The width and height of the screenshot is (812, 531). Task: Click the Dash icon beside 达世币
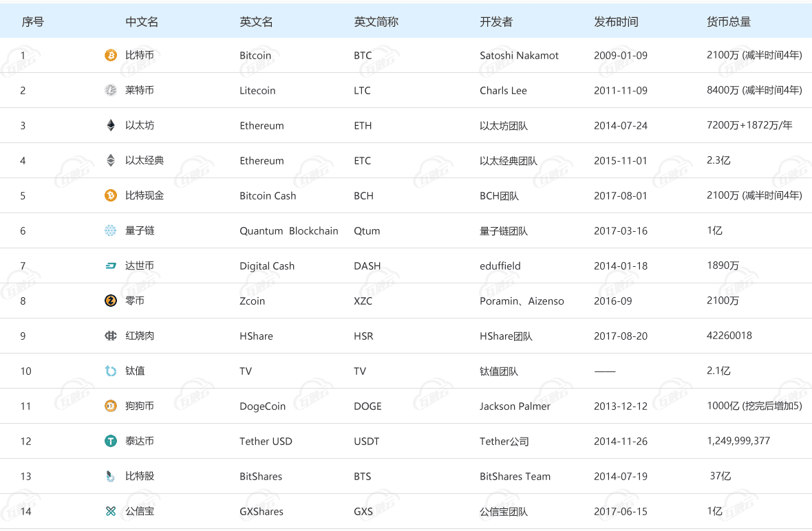[x=111, y=265]
